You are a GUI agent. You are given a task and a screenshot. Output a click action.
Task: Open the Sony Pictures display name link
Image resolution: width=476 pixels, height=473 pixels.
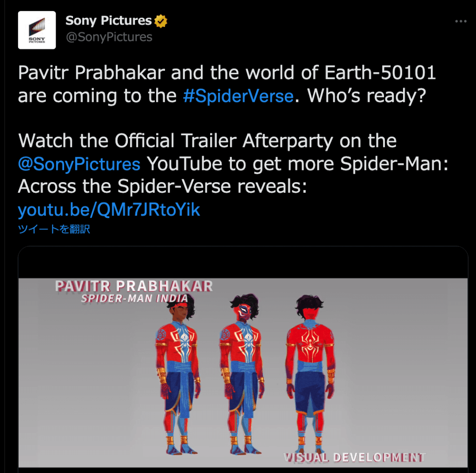point(108,20)
